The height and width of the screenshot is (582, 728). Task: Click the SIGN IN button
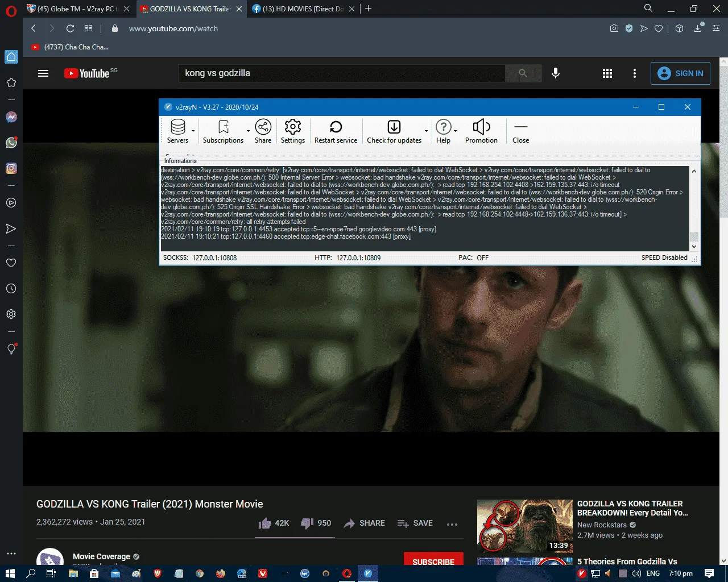[680, 73]
